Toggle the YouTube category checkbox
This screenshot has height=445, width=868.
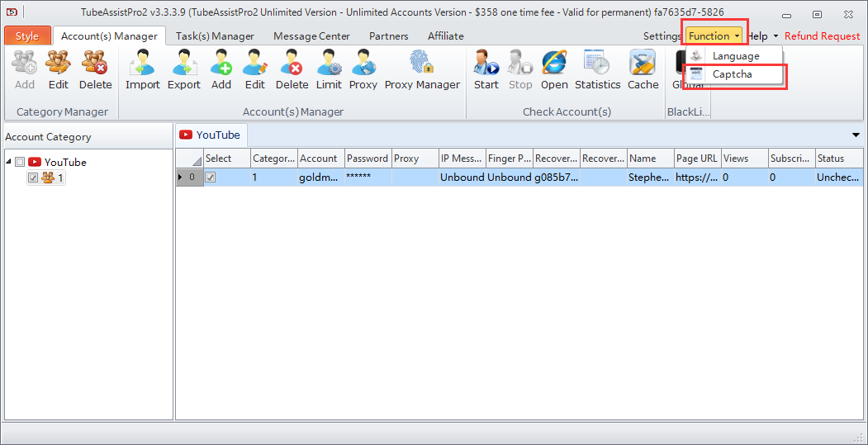coord(21,163)
